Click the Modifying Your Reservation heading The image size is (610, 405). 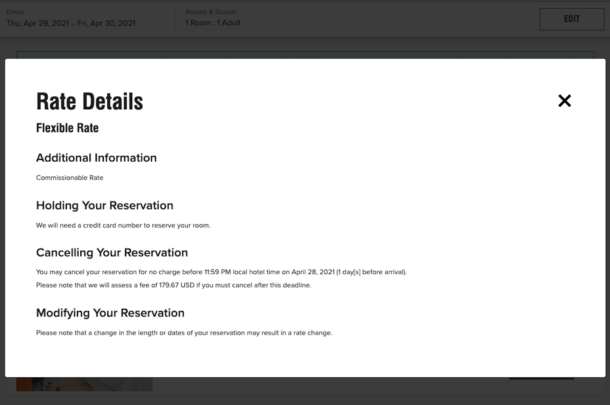pyautogui.click(x=110, y=312)
